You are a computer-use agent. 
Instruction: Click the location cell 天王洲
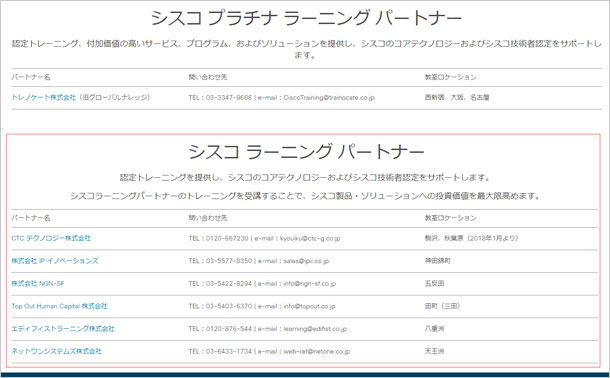434,351
